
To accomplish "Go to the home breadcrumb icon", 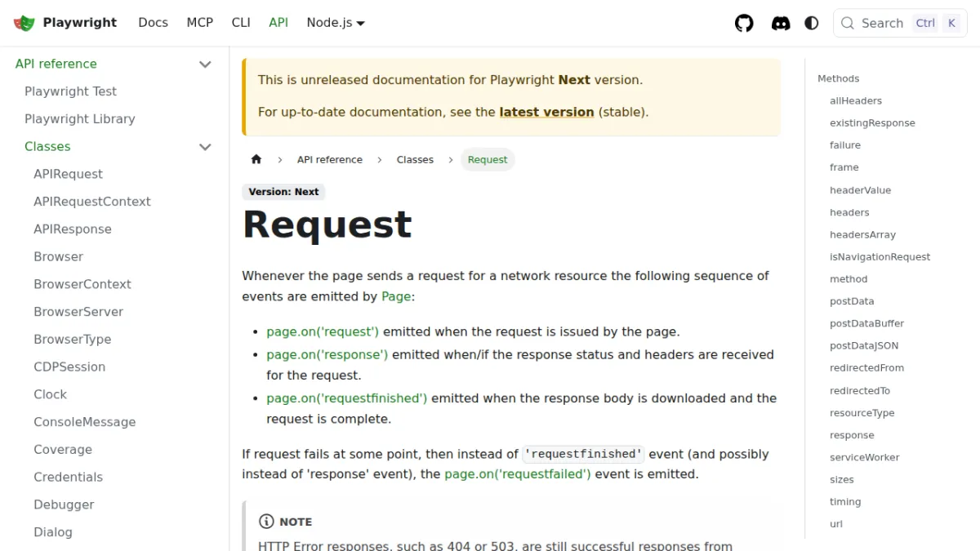I will [256, 159].
